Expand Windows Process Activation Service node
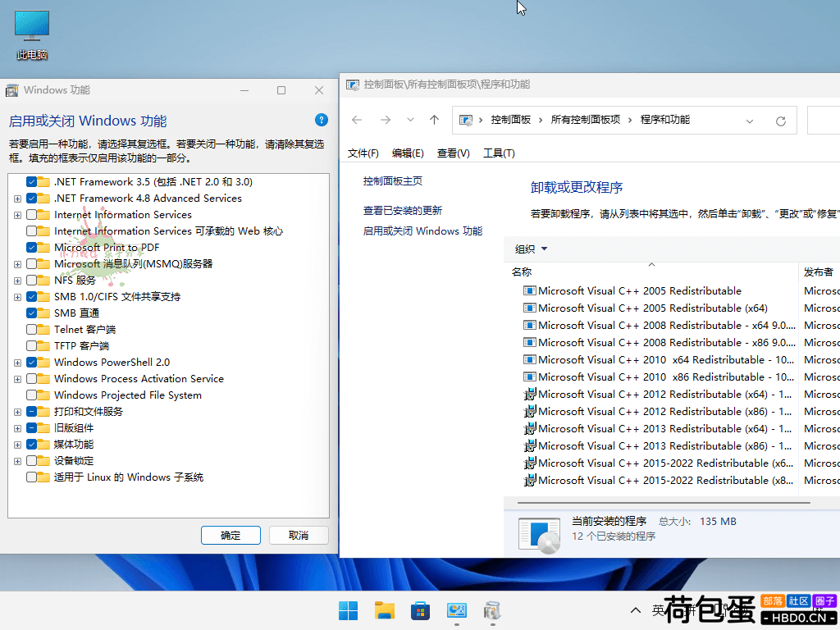The width and height of the screenshot is (840, 630). click(18, 379)
